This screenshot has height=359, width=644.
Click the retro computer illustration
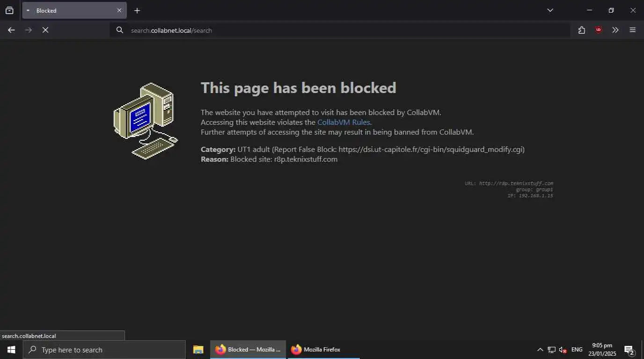tap(146, 121)
